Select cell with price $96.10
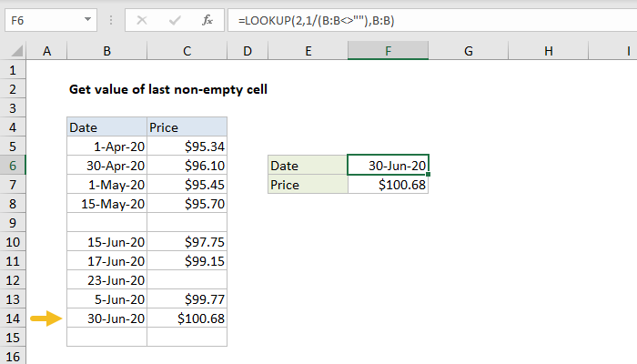637x364 pixels. [187, 166]
